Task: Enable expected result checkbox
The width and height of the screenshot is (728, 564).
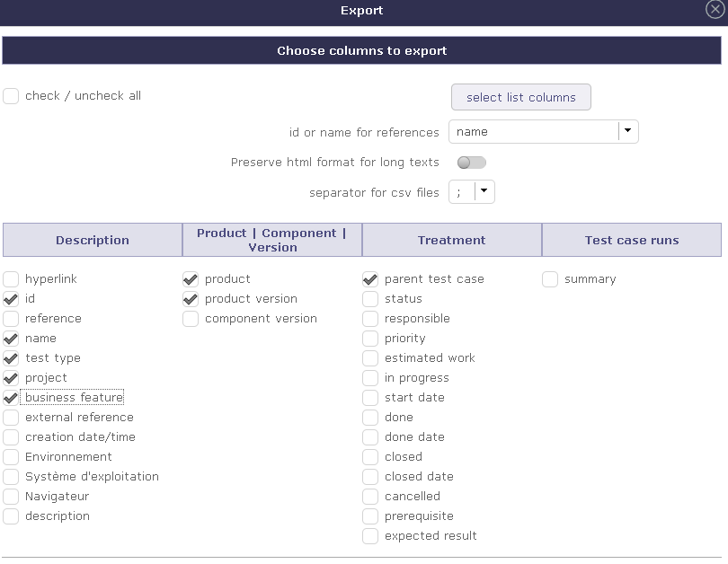Action: pos(370,536)
